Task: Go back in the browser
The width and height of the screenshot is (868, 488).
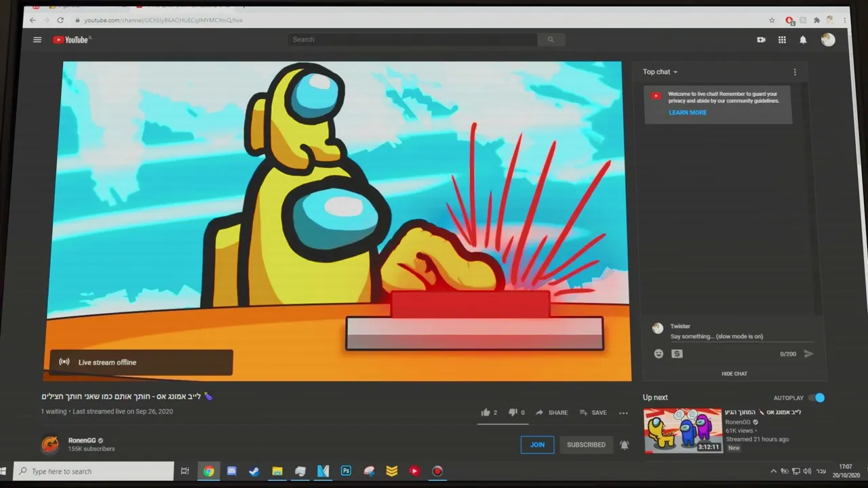Action: click(33, 20)
